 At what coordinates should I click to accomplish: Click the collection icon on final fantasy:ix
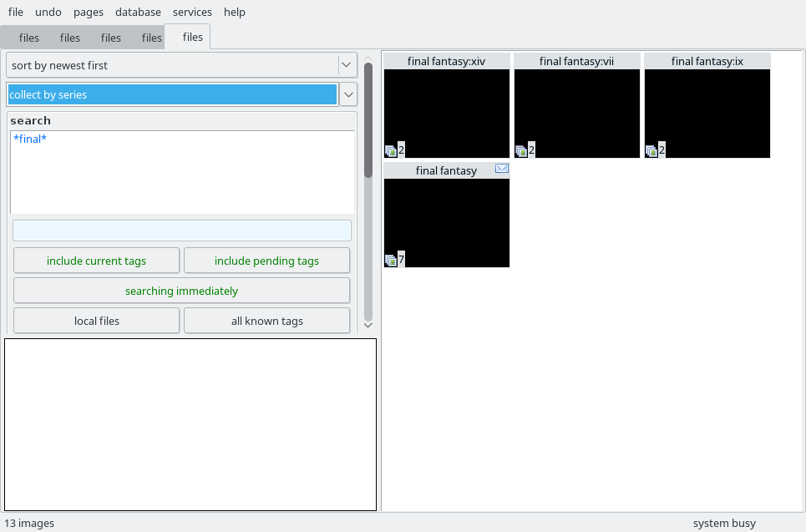(x=651, y=151)
